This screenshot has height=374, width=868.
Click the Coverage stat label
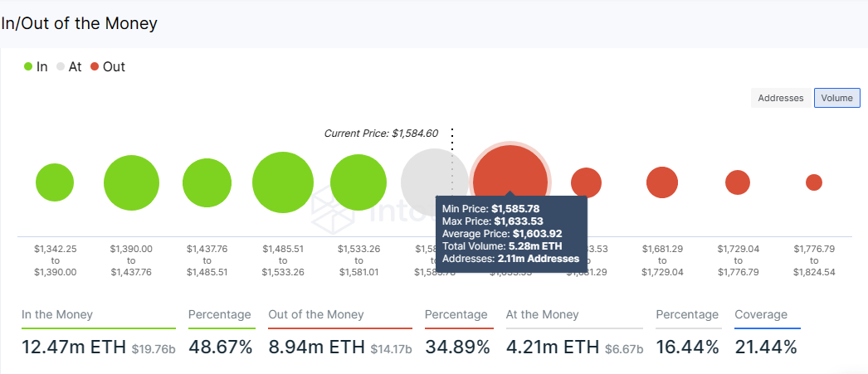click(761, 315)
